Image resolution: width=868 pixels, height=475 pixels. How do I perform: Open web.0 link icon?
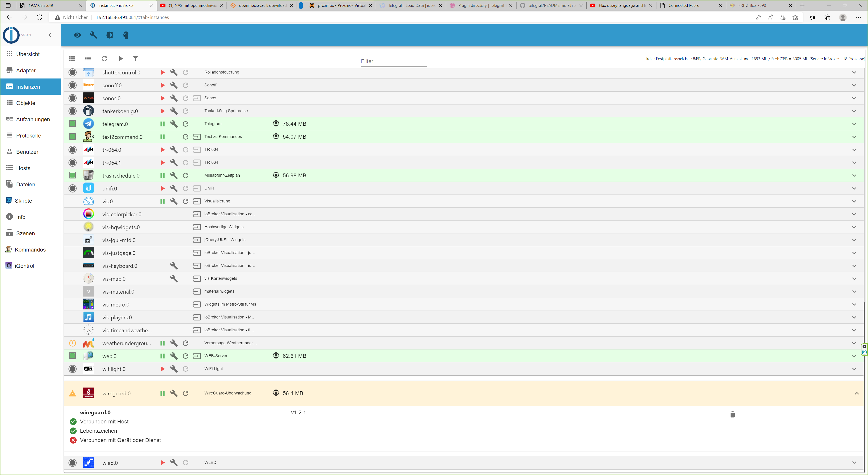(197, 356)
